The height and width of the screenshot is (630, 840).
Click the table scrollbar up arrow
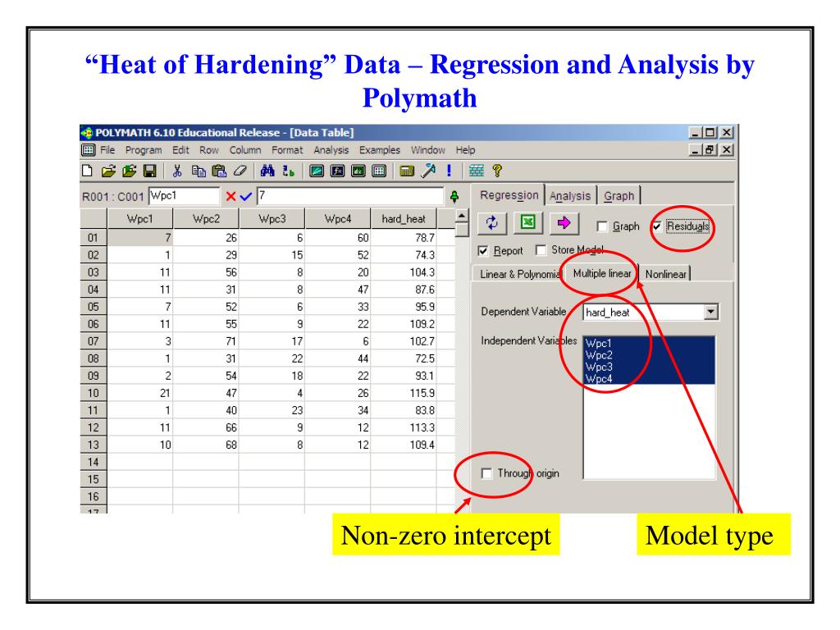[x=461, y=216]
